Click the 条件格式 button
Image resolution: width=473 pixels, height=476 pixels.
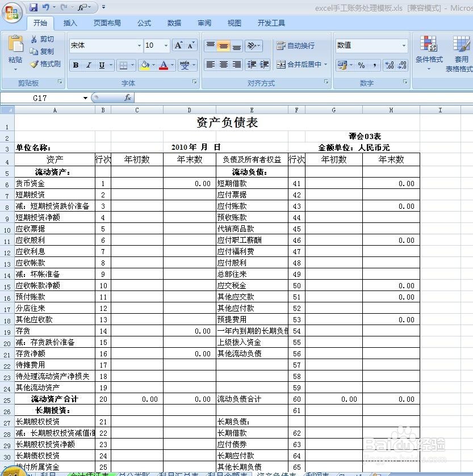(428, 51)
